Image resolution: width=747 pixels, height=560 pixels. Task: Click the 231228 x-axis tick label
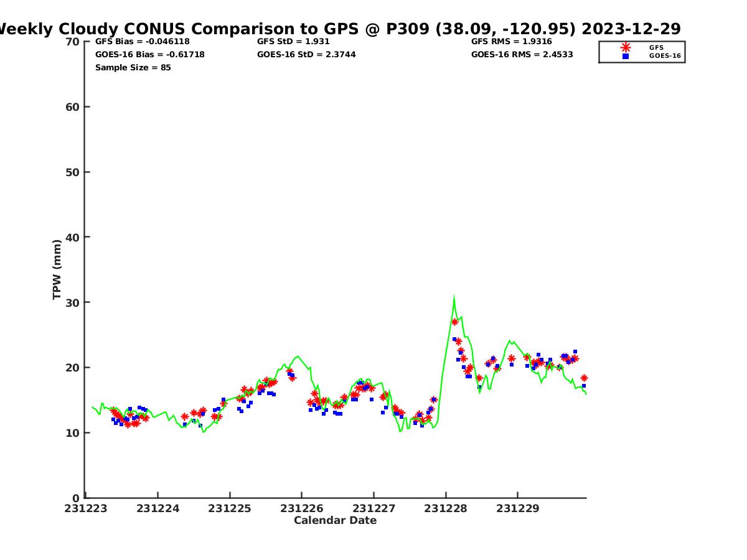coord(445,508)
